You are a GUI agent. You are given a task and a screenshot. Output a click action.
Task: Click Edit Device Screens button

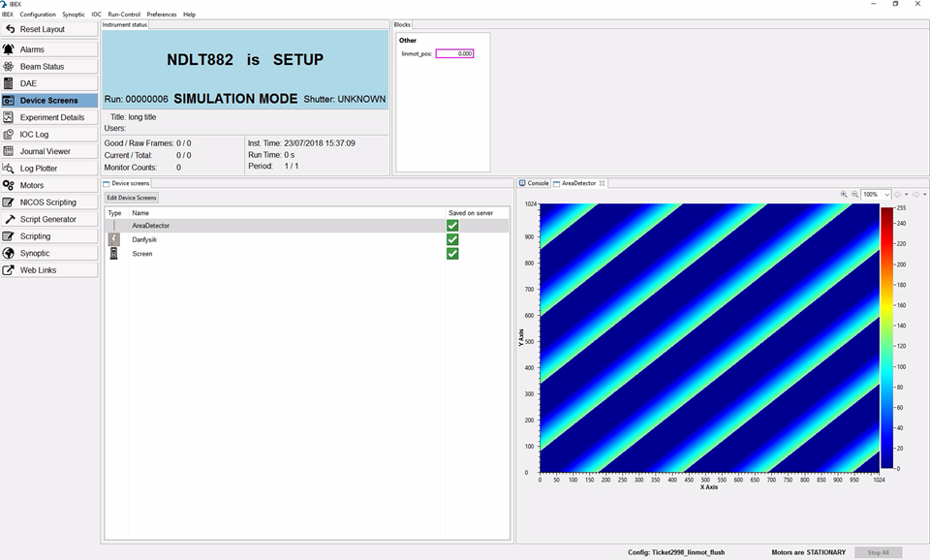[132, 198]
